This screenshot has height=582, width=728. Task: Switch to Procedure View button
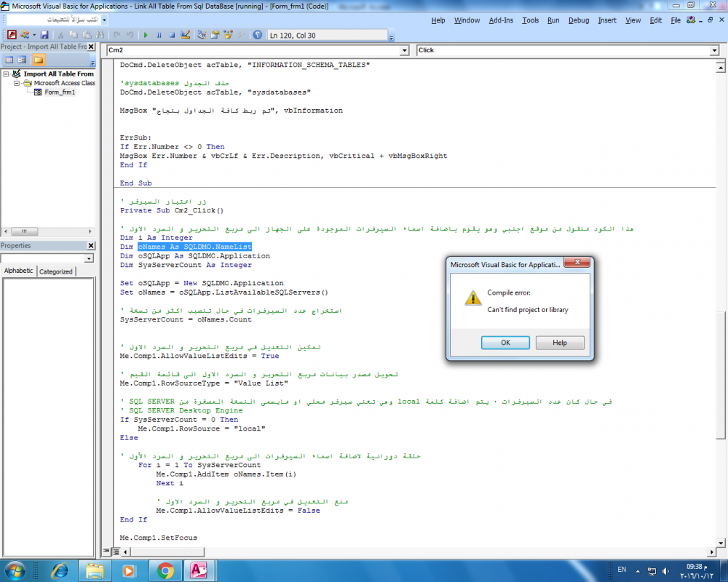coord(106,551)
